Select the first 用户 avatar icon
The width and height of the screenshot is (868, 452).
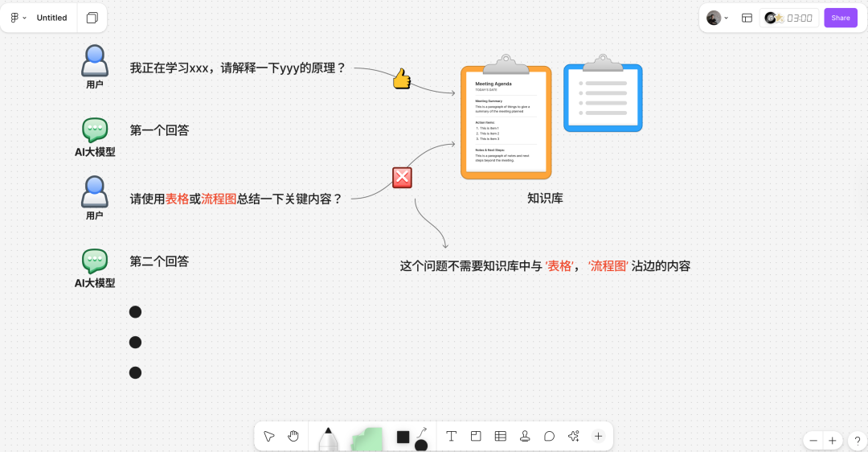point(95,60)
